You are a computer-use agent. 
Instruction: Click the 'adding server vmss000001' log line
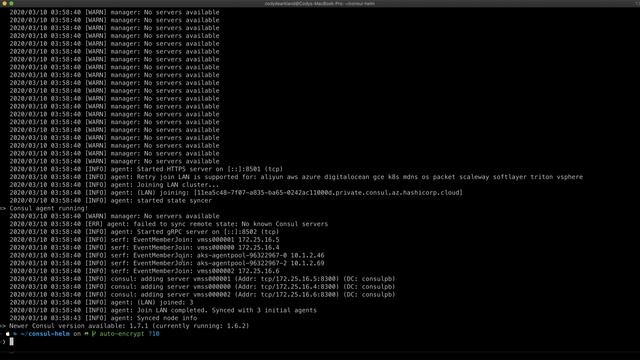click(202, 279)
